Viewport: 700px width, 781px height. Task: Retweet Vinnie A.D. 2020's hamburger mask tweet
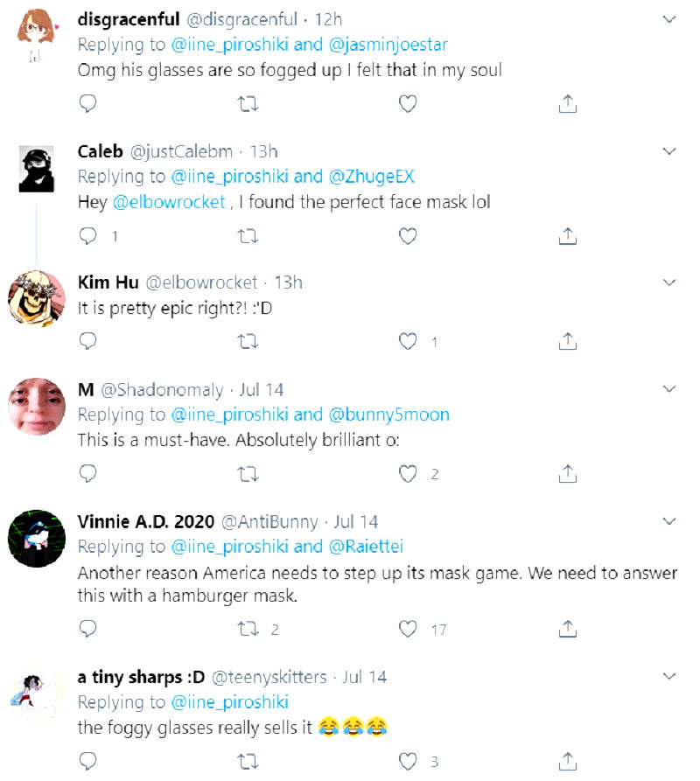(248, 629)
